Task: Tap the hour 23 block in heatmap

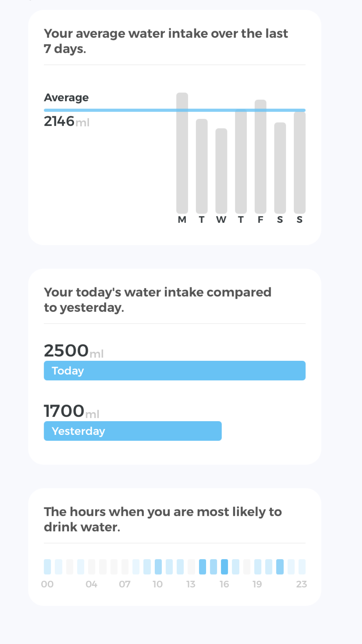Action: [x=302, y=567]
